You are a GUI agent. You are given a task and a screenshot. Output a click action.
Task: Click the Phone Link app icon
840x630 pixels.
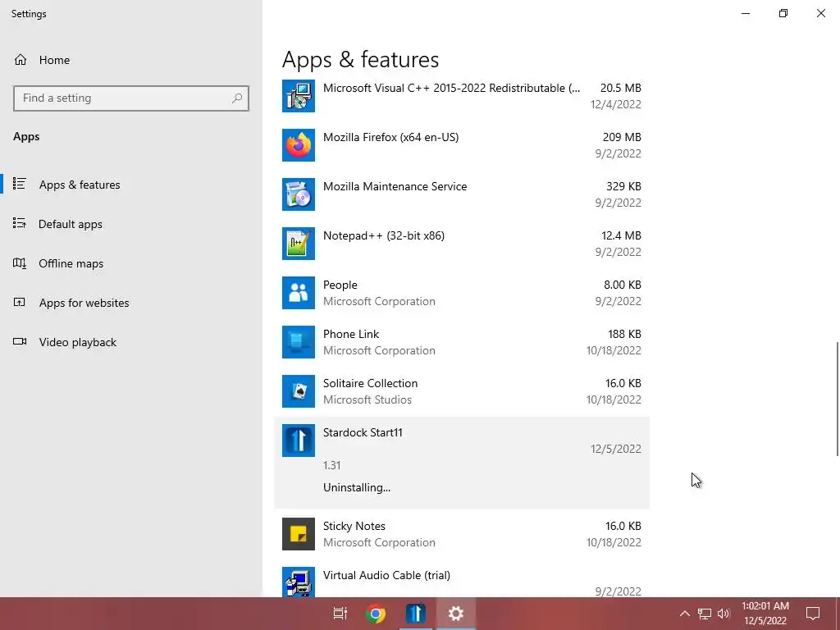click(x=299, y=342)
